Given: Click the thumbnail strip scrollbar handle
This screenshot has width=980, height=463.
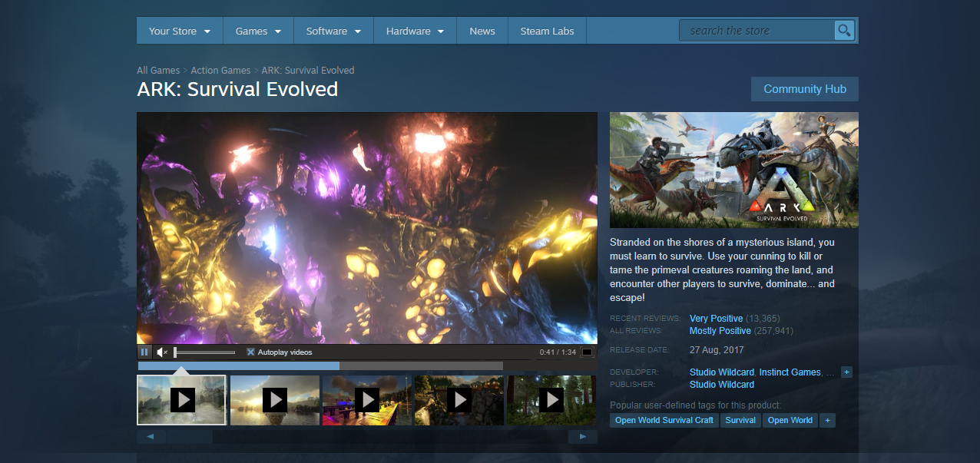Looking at the screenshot, I should [189, 437].
